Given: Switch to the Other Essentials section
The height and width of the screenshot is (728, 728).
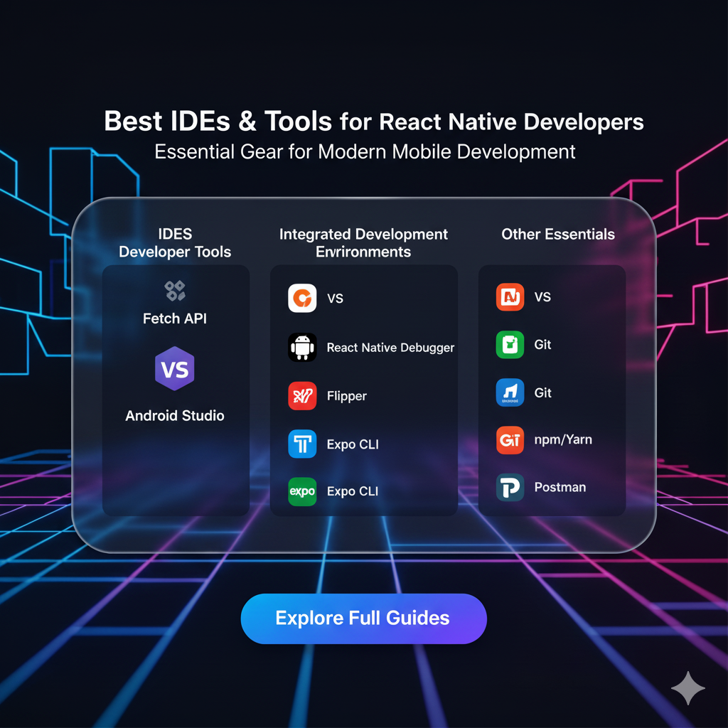Looking at the screenshot, I should click(x=557, y=234).
